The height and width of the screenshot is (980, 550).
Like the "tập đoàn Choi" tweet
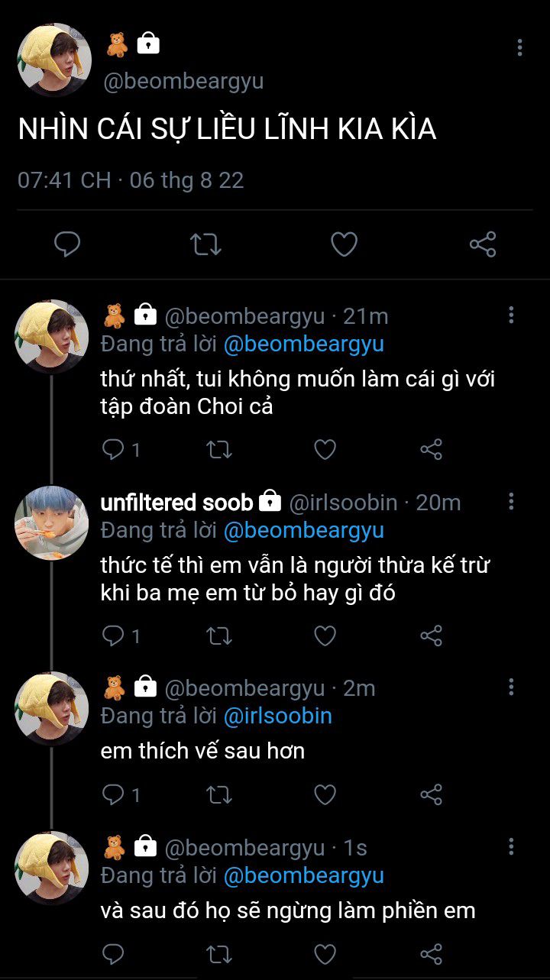click(325, 450)
